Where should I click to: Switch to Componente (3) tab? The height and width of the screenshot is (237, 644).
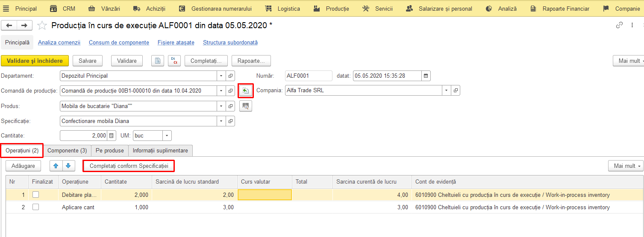tap(67, 150)
